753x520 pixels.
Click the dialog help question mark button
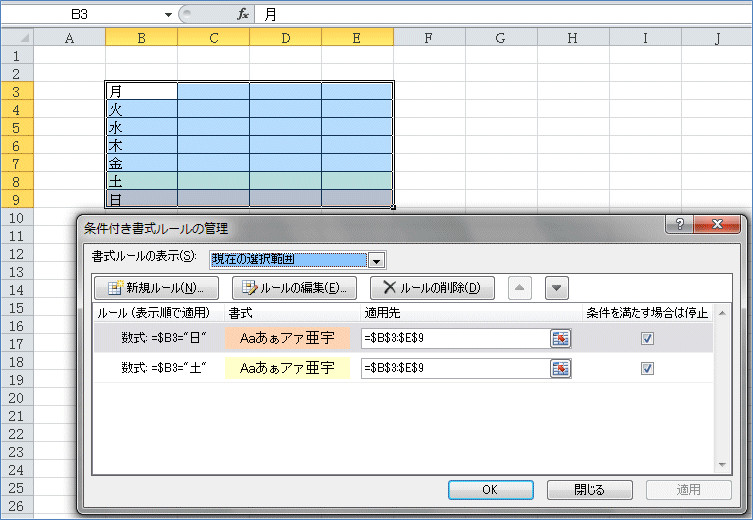(679, 224)
